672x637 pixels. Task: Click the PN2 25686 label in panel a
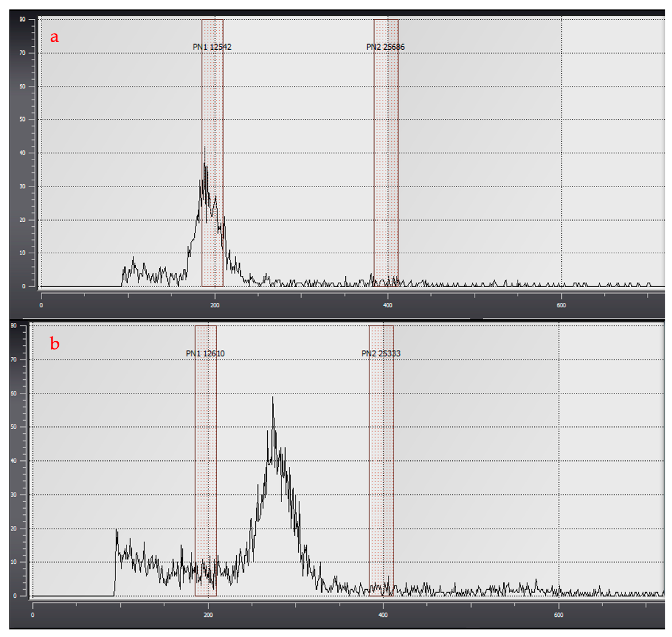(385, 47)
